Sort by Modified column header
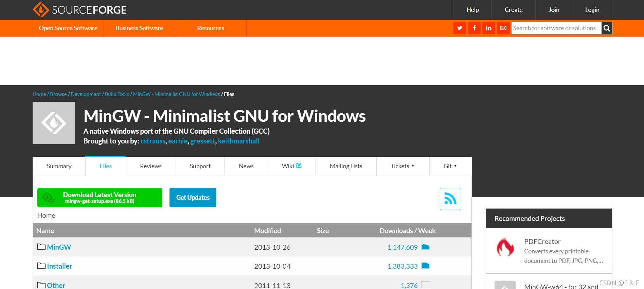This screenshot has height=289, width=644. (268, 231)
